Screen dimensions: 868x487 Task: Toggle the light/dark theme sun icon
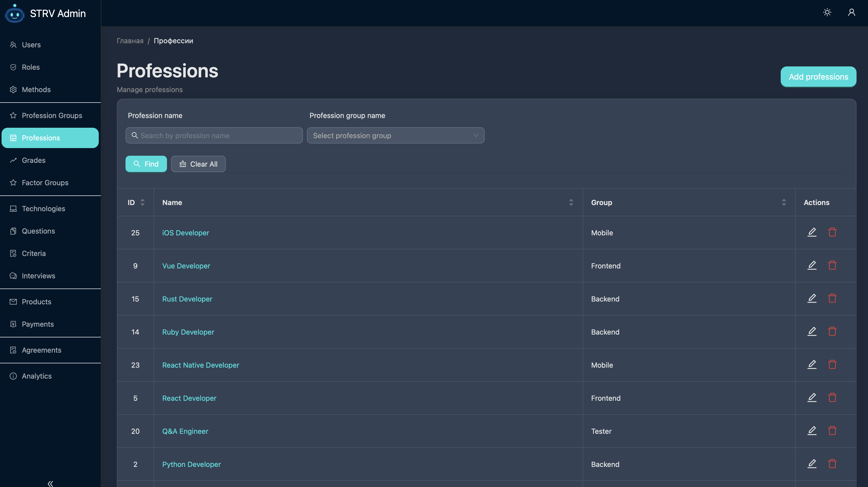827,12
